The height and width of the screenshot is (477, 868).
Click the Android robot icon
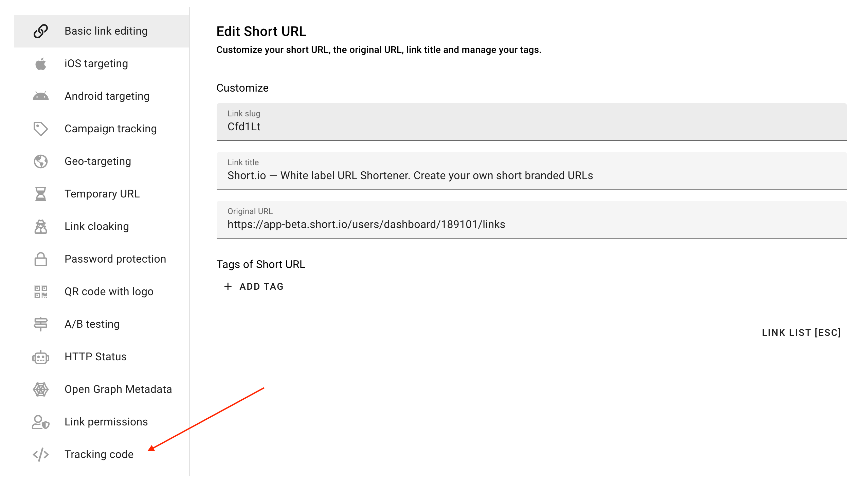[41, 96]
